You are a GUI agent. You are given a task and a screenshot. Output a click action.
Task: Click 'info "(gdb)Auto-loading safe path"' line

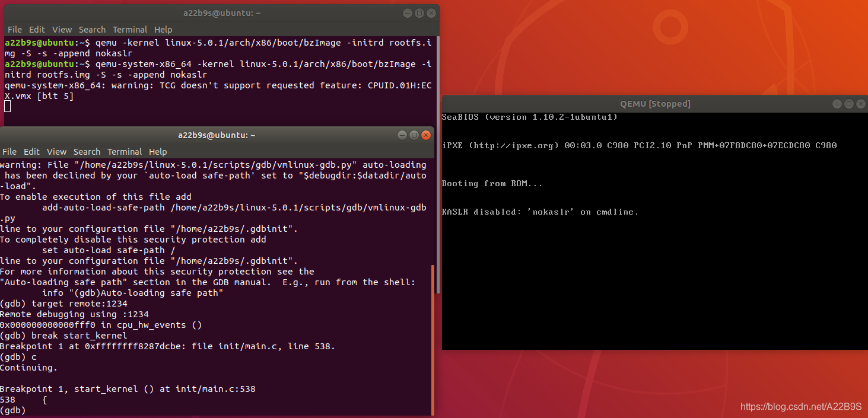[132, 293]
